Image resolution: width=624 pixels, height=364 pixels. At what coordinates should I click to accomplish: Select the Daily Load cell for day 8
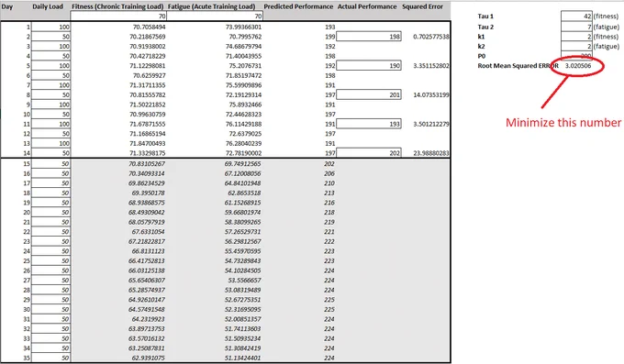pos(50,94)
